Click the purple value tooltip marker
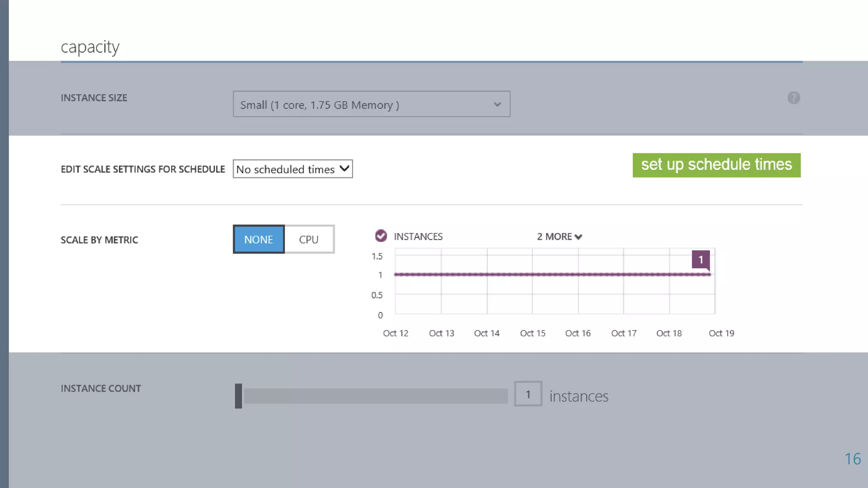Screen dimensions: 868x488 [701, 259]
